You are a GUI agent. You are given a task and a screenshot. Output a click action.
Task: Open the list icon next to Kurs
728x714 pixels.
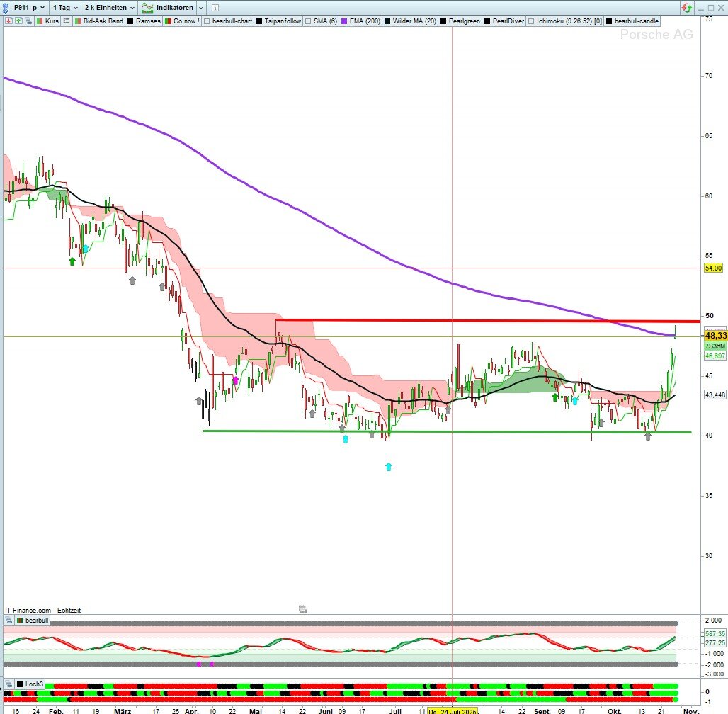(x=67, y=21)
